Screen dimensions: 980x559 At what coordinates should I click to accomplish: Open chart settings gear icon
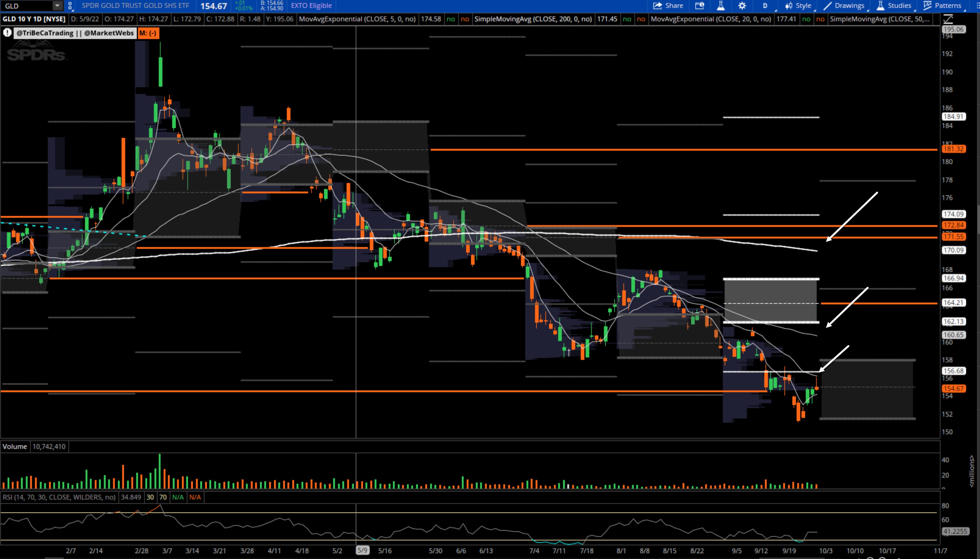[x=742, y=6]
